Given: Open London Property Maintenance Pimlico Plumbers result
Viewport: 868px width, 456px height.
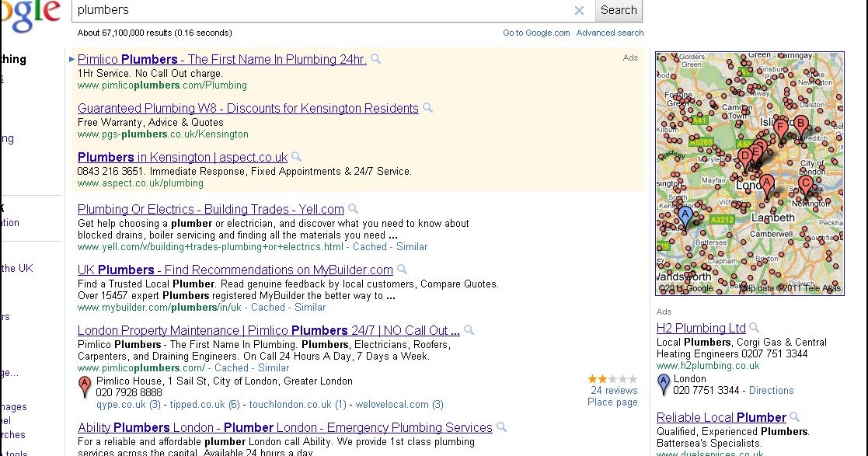Looking at the screenshot, I should (x=269, y=330).
